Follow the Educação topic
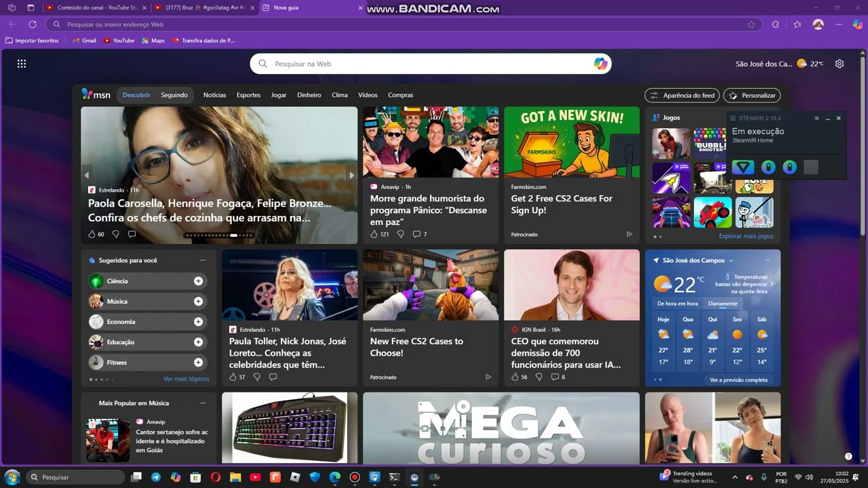 pyautogui.click(x=198, y=342)
